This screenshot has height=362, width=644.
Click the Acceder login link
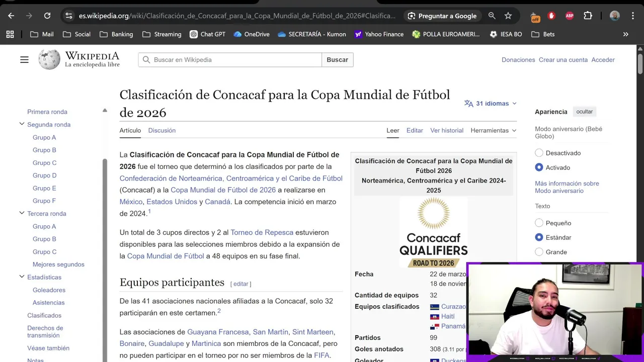603,60
